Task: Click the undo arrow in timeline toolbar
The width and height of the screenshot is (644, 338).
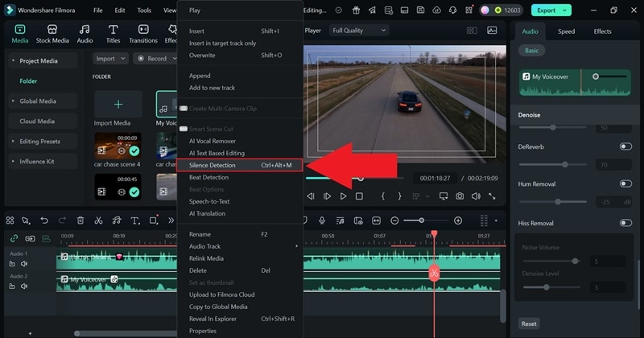Action: (44, 221)
